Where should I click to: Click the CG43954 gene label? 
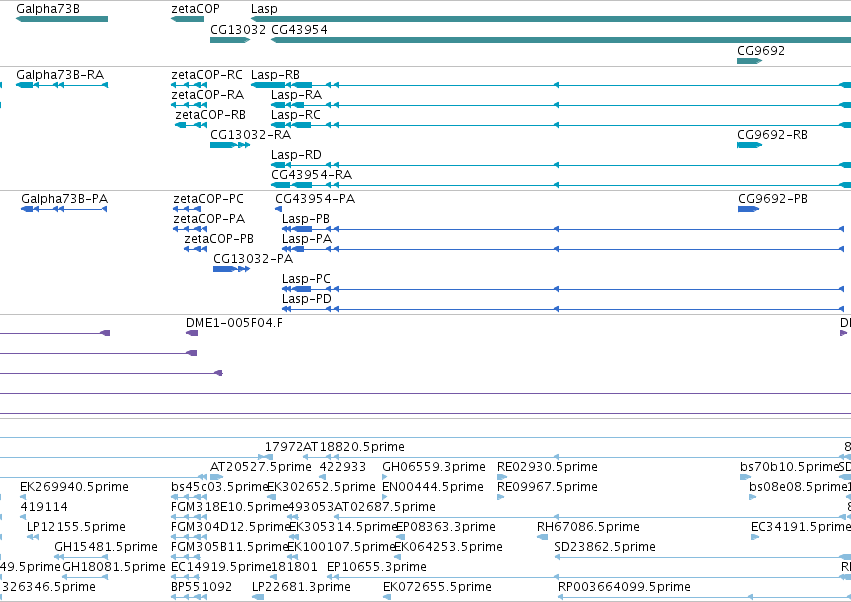pyautogui.click(x=299, y=30)
